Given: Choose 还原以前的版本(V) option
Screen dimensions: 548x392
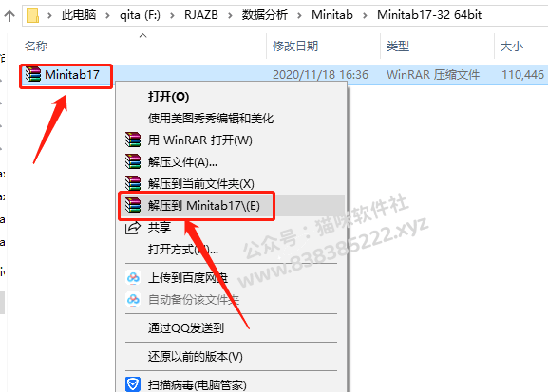Looking at the screenshot, I should [195, 356].
